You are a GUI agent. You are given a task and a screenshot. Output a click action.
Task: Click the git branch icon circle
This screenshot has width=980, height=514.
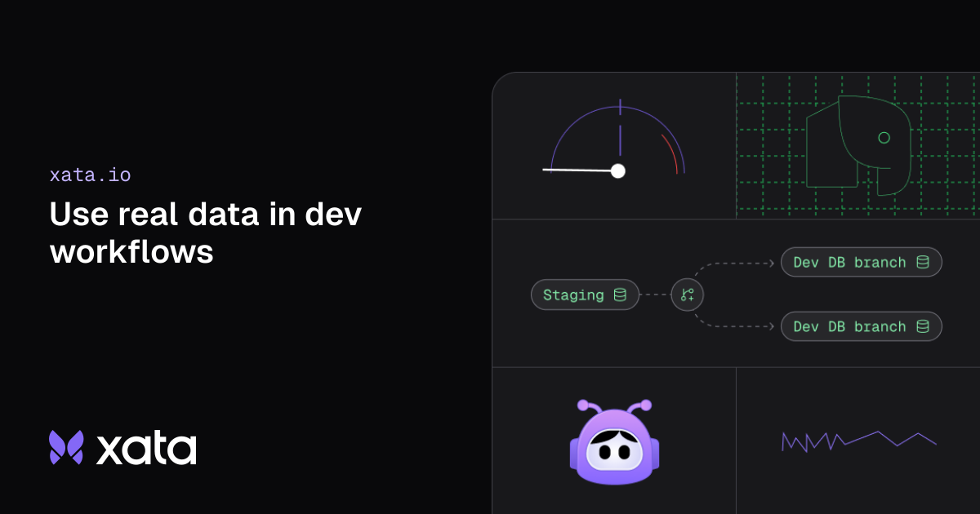(687, 295)
